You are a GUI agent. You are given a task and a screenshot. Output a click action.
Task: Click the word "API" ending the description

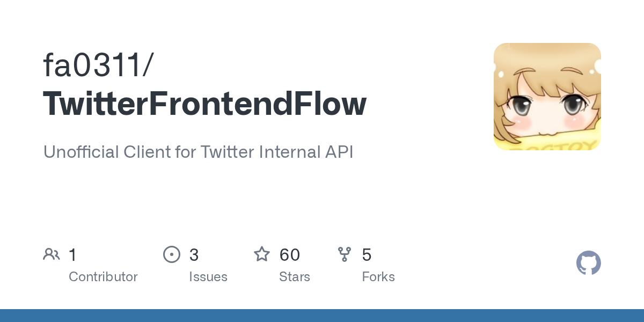pyautogui.click(x=338, y=152)
